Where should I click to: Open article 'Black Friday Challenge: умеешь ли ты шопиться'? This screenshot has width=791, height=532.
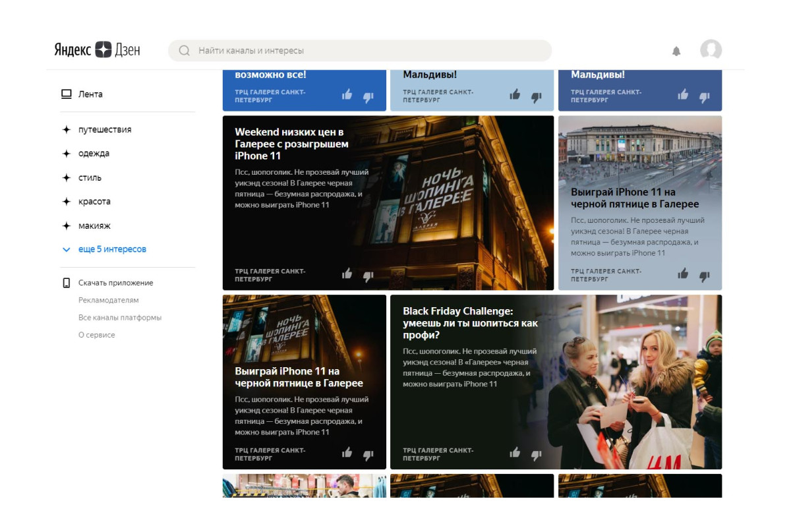(556, 382)
